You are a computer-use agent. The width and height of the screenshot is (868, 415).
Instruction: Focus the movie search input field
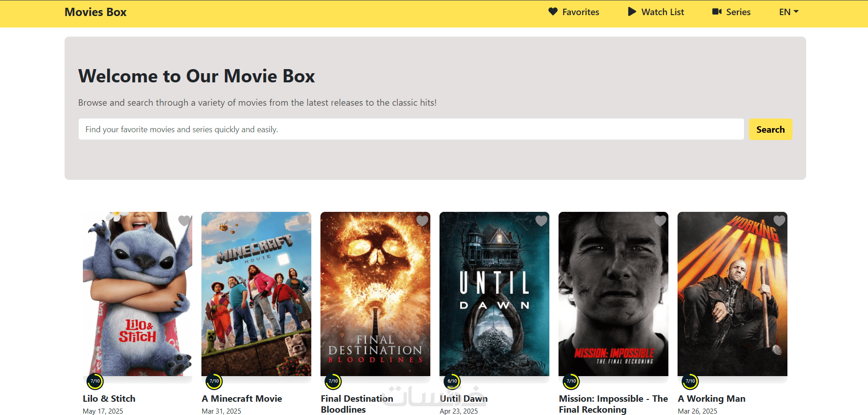click(x=411, y=129)
